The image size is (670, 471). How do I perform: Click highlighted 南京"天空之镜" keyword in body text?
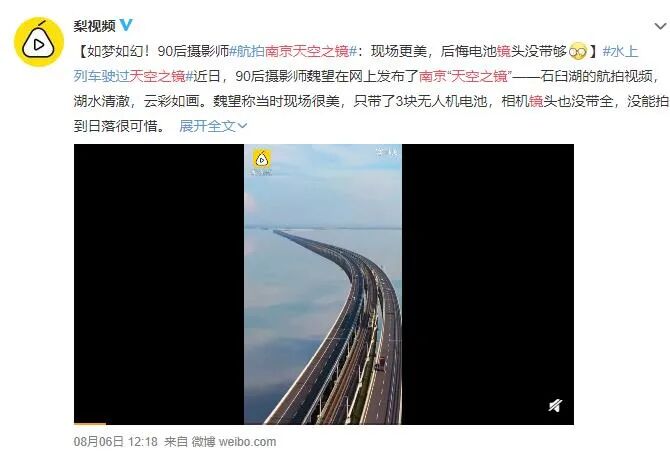(x=465, y=76)
